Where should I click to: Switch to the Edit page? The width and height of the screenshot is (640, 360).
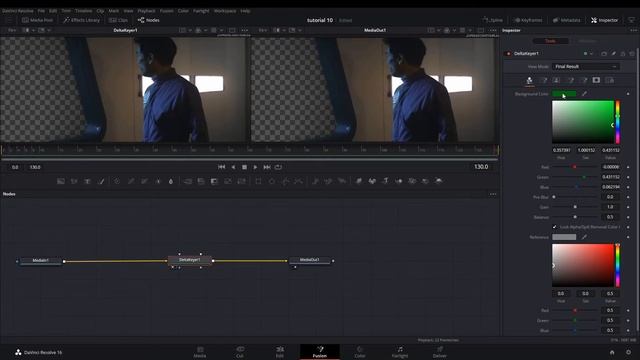[x=280, y=352]
